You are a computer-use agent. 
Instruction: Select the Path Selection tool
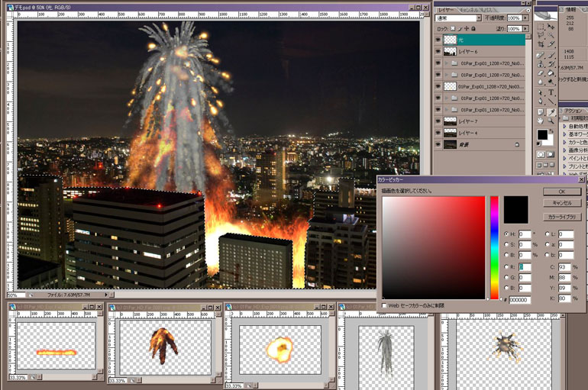coord(541,92)
